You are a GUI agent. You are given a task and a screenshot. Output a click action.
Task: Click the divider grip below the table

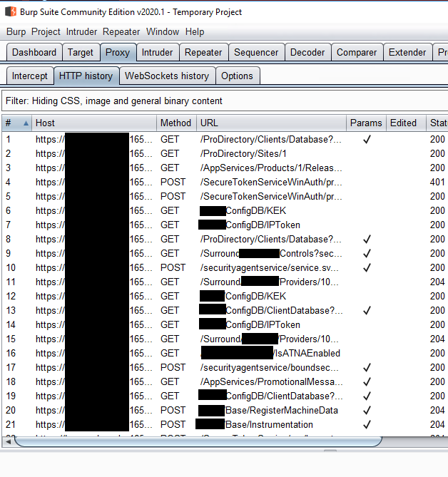point(331,451)
